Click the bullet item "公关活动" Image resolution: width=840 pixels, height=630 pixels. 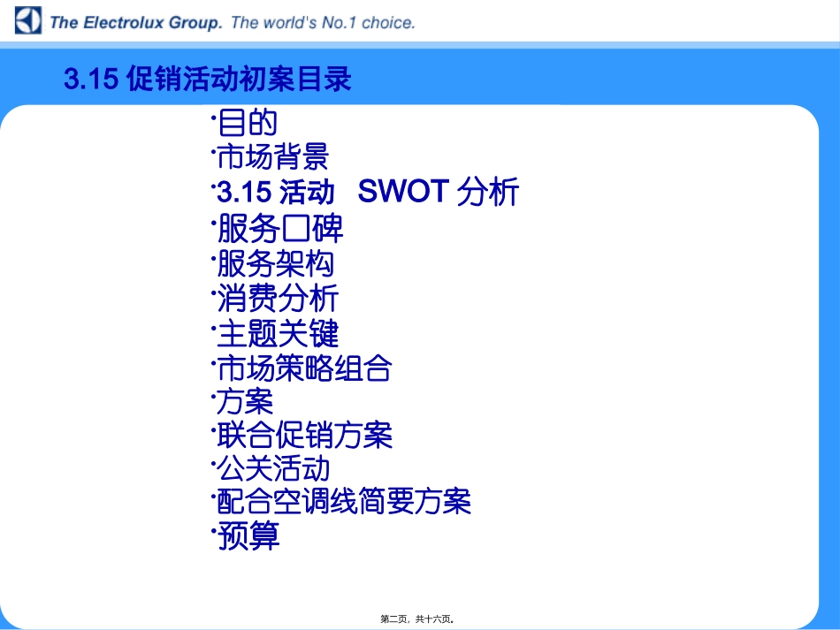(273, 468)
